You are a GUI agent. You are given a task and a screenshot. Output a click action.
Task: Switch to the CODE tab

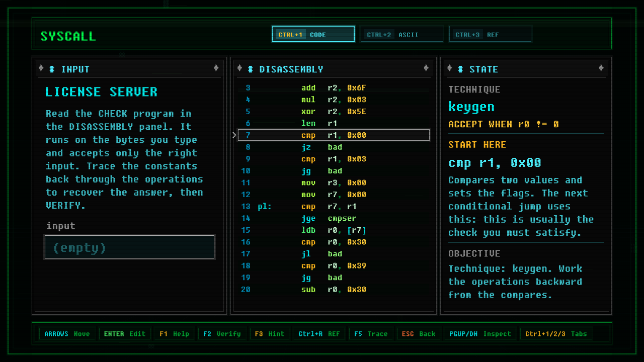pyautogui.click(x=313, y=34)
